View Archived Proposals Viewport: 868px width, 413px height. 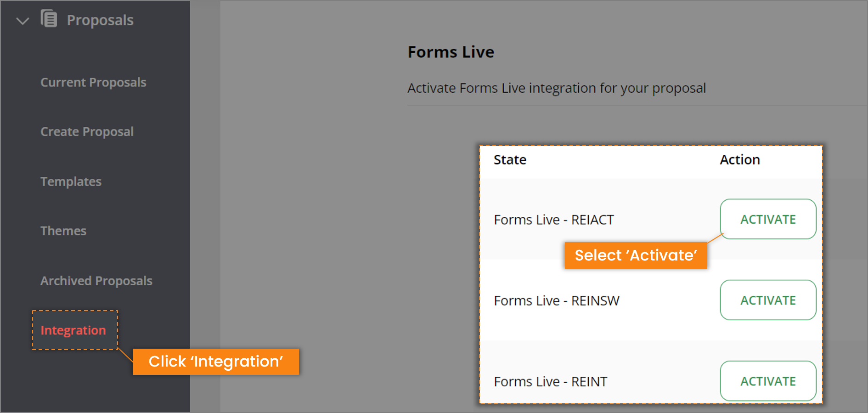[x=96, y=281]
